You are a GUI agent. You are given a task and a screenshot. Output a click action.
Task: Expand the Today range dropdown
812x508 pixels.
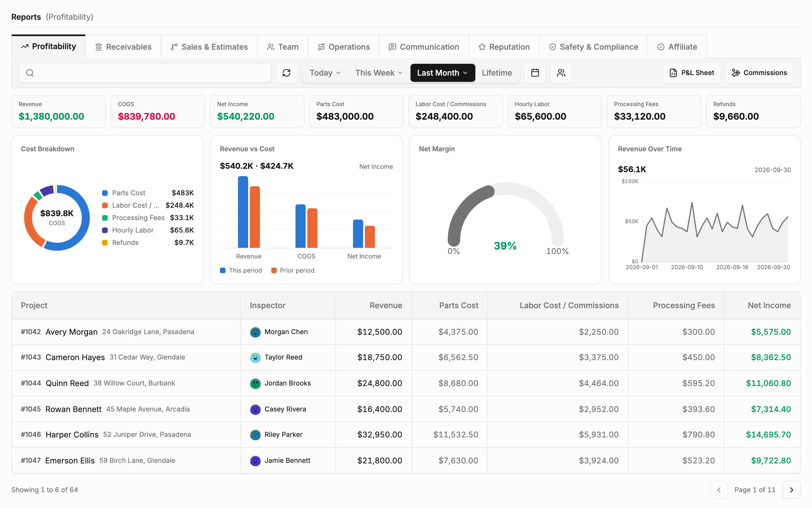coord(325,73)
